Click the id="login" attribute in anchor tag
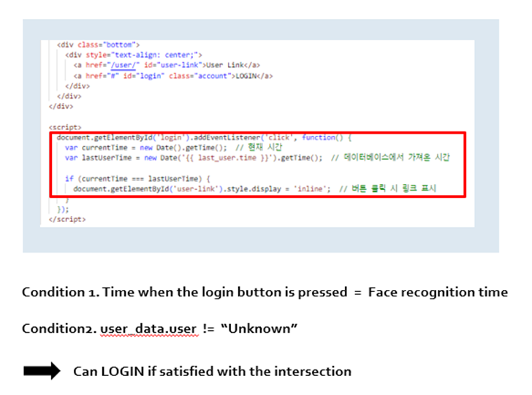This screenshot has width=532, height=395. [x=144, y=76]
